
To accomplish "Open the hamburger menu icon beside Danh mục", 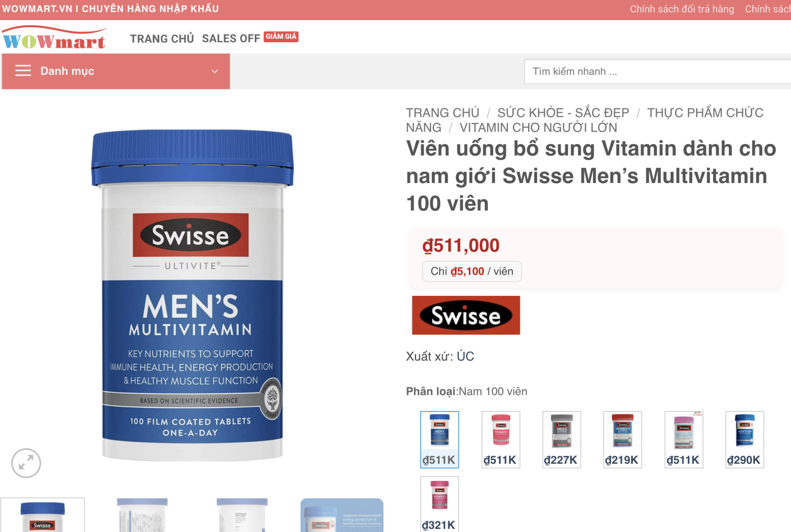I will [x=23, y=71].
